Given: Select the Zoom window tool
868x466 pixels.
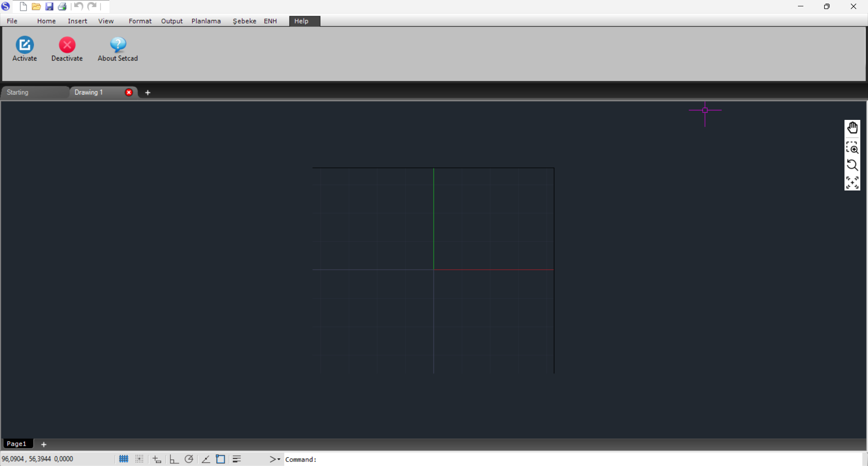Looking at the screenshot, I should (852, 147).
